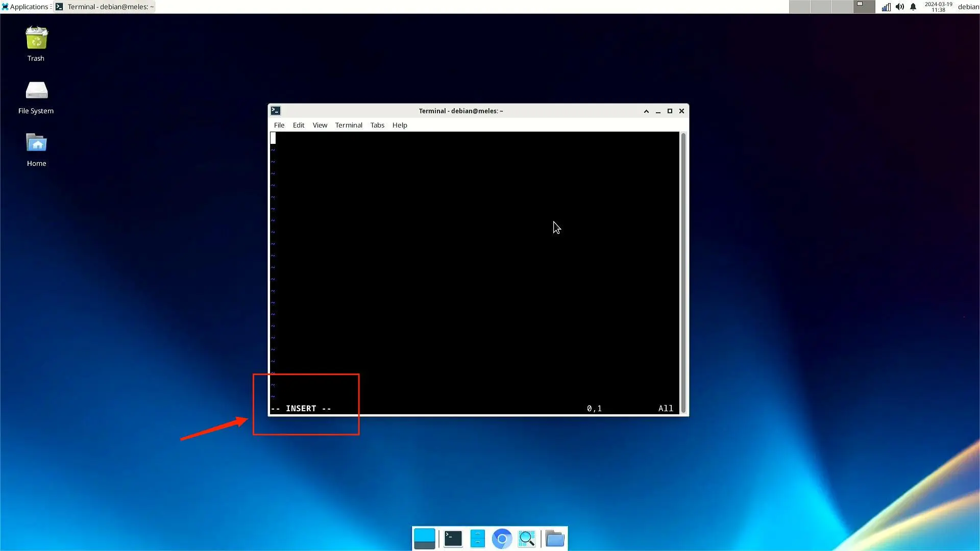Screen dimensions: 980x551
Task: Open the Terminal menu in menubar
Action: 349,125
